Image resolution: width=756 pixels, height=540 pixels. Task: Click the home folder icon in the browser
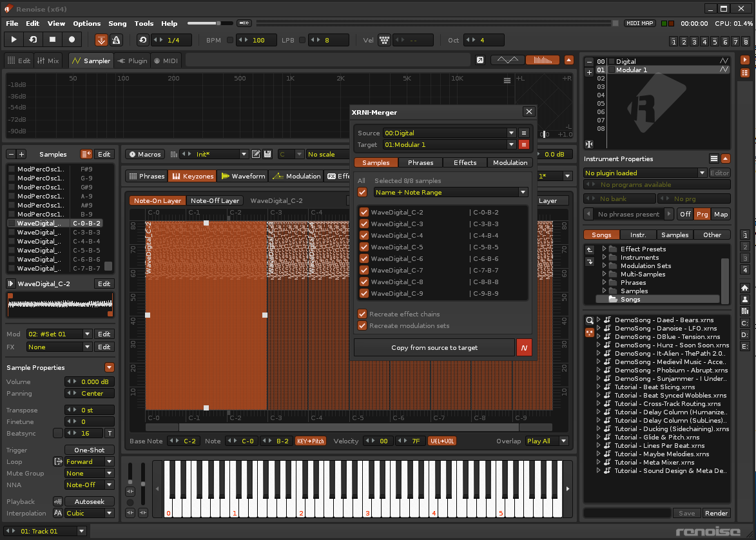point(745,288)
